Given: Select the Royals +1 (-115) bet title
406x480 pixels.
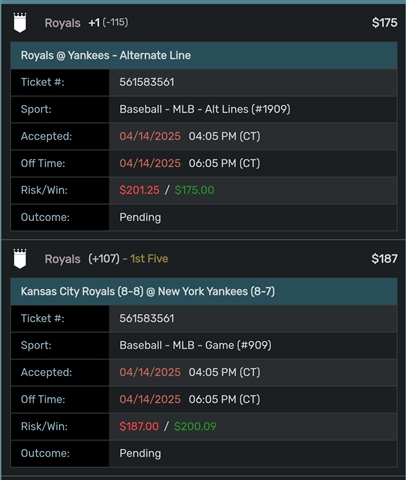Looking at the screenshot, I should (x=86, y=23).
